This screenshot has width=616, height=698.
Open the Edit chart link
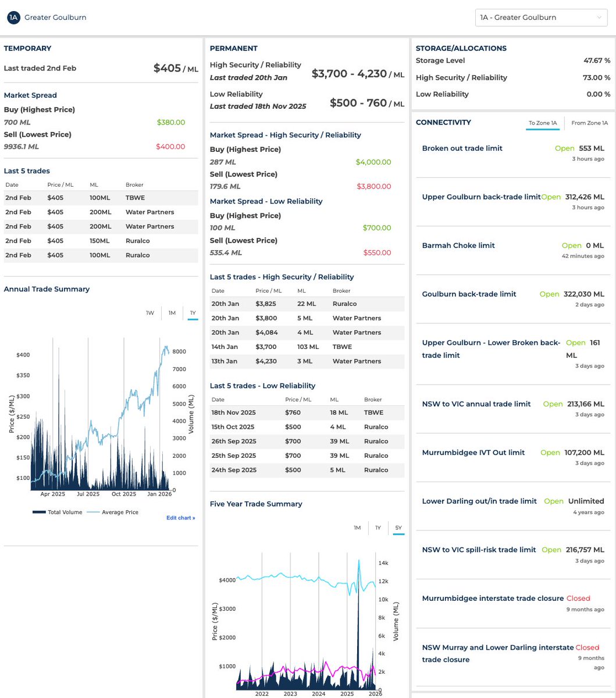pos(181,518)
